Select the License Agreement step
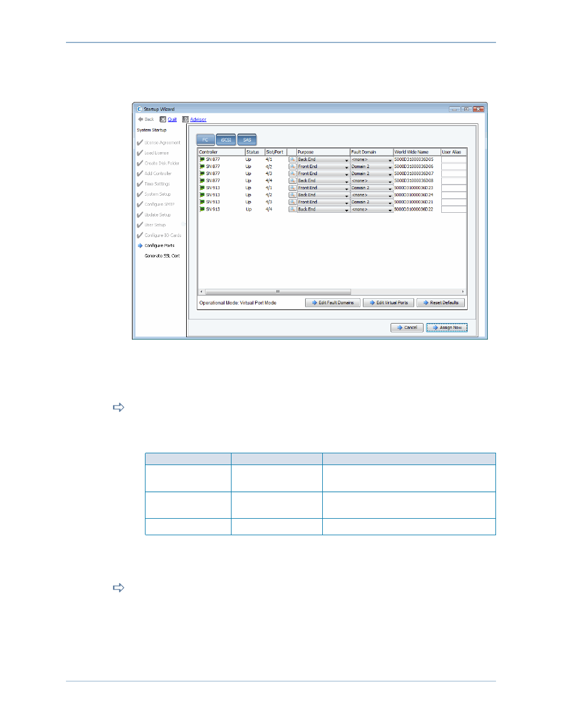Screen dimensions: 562x728 pos(163,143)
